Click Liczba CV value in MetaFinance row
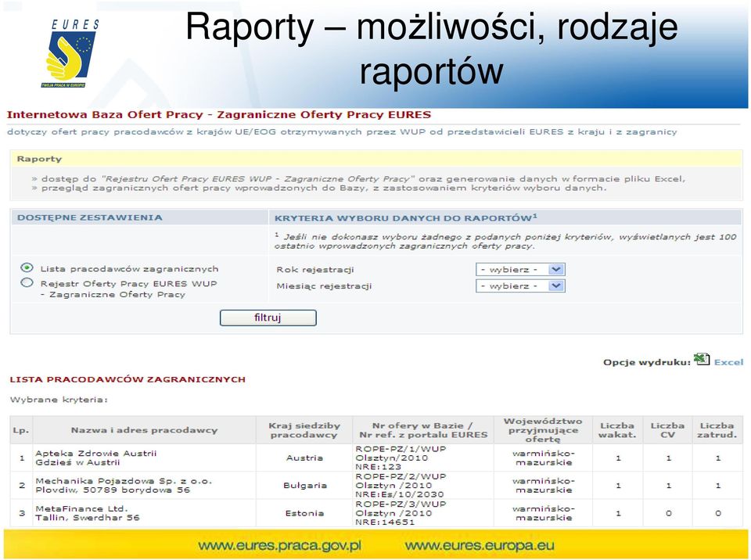Viewport: 751px width, 560px height. click(x=668, y=513)
